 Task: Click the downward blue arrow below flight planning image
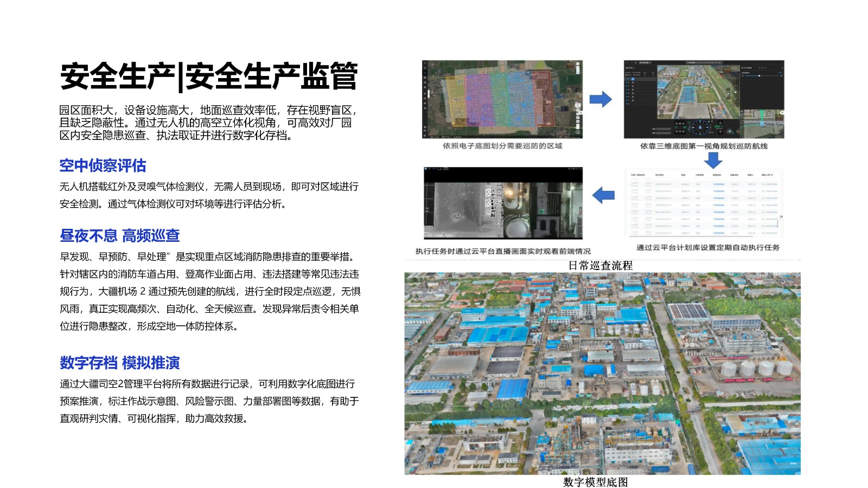click(713, 160)
